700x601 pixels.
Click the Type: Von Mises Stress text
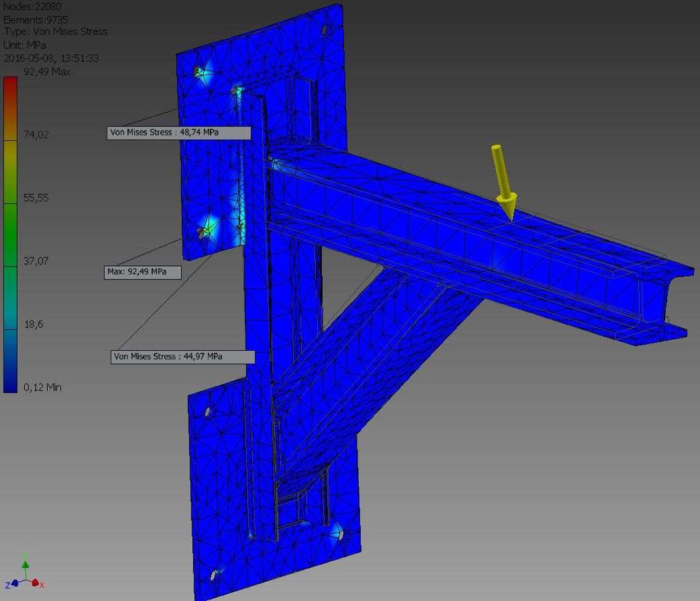click(56, 31)
